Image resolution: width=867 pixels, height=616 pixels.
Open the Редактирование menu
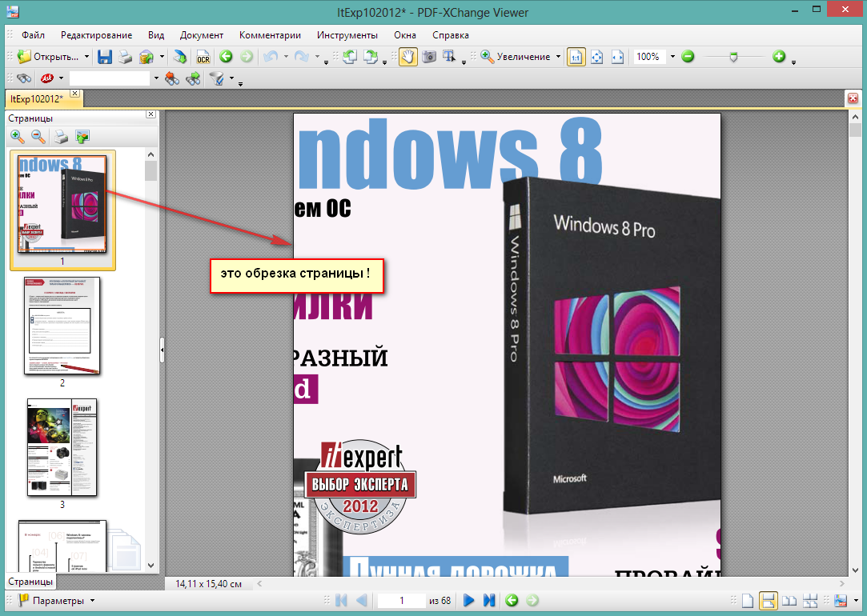point(96,35)
